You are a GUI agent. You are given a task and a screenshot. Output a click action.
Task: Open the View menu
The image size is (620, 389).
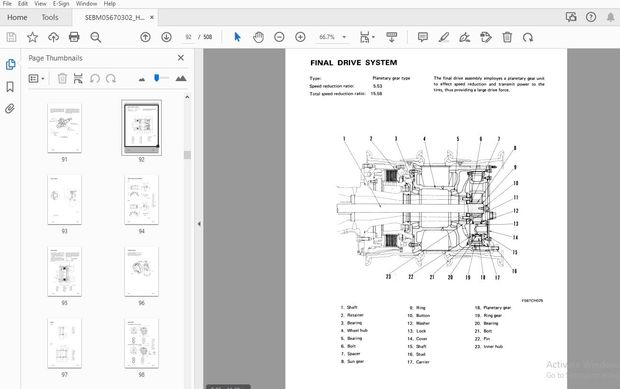40,4
